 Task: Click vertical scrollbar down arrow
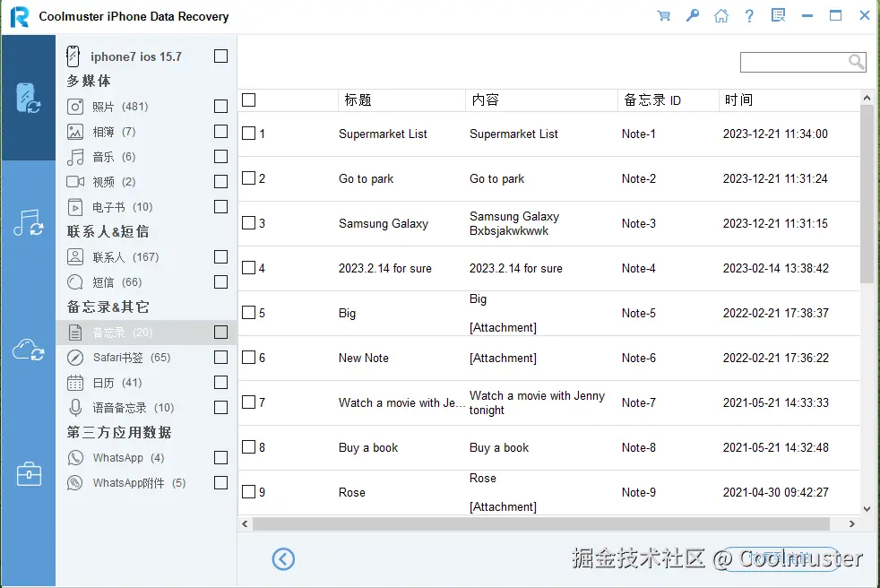[x=867, y=509]
